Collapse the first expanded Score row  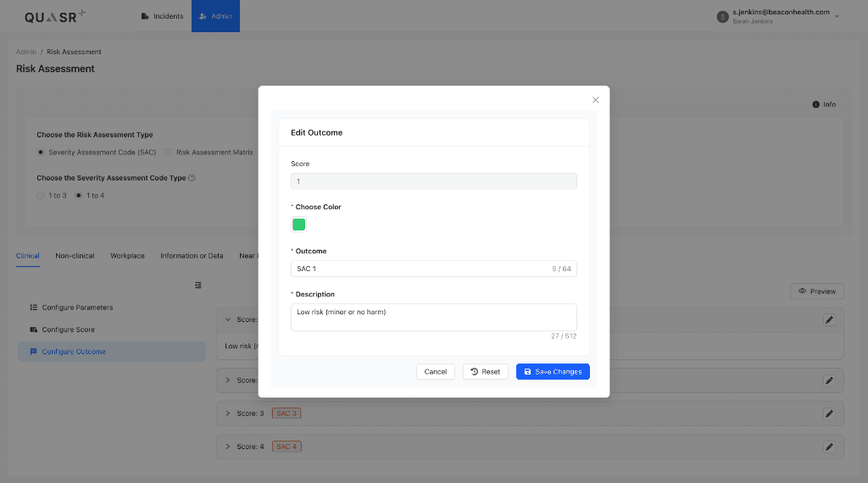[x=227, y=319]
